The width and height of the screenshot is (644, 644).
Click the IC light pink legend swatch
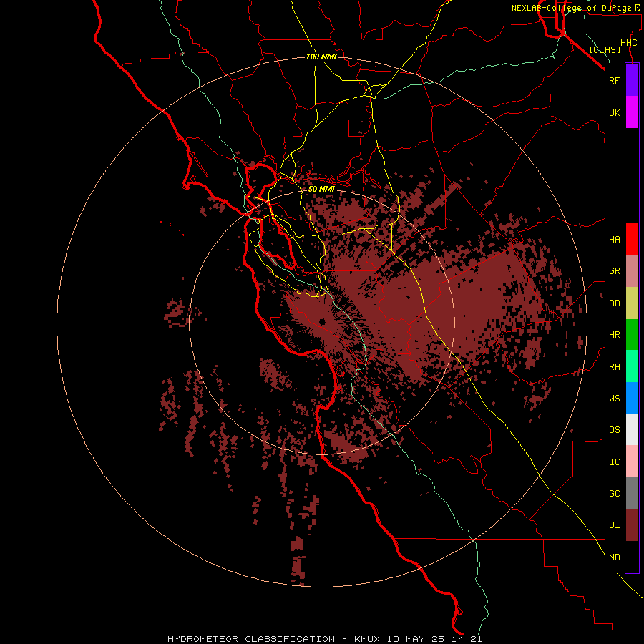tap(632, 462)
